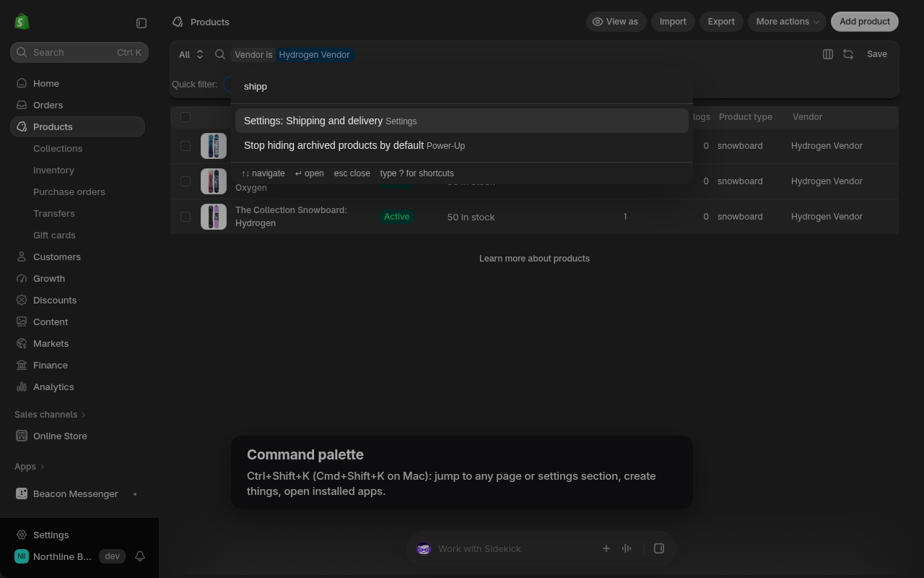This screenshot has width=924, height=578.
Task: Check the select-all products checkbox
Action: click(186, 117)
